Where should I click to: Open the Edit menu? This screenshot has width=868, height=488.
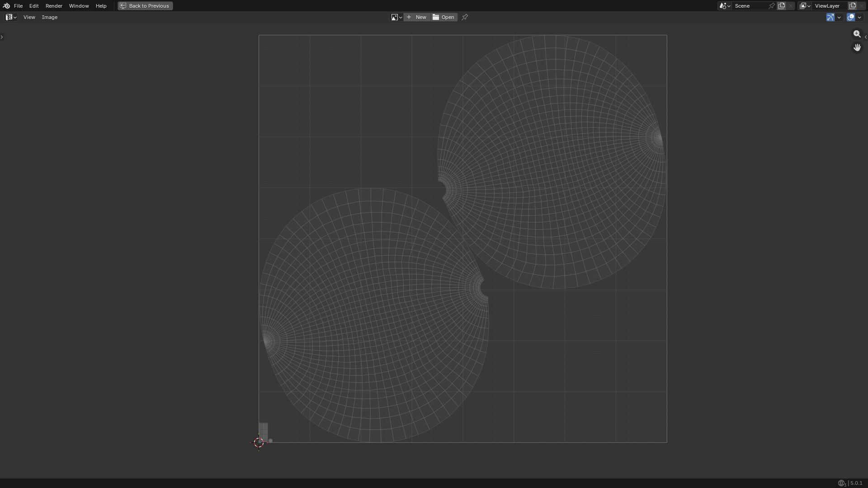click(x=34, y=6)
